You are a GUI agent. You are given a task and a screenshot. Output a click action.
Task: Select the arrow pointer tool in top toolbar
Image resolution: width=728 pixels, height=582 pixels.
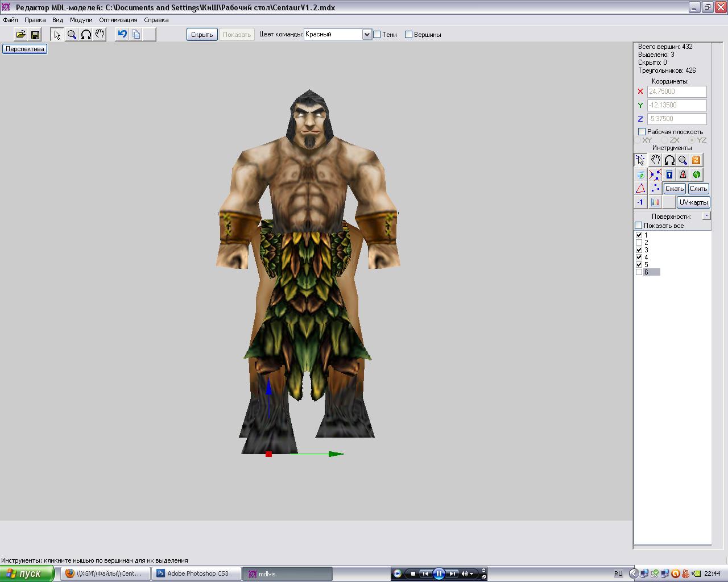pyautogui.click(x=57, y=35)
